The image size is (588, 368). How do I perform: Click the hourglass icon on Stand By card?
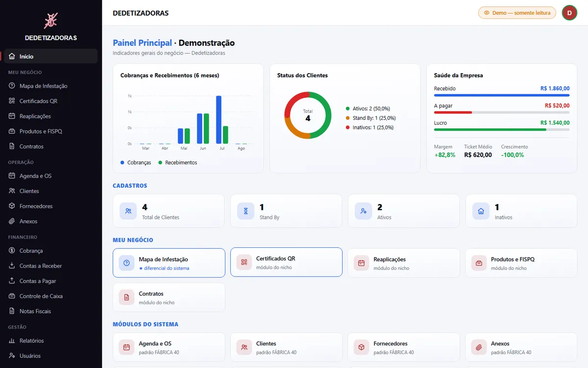pyautogui.click(x=245, y=211)
